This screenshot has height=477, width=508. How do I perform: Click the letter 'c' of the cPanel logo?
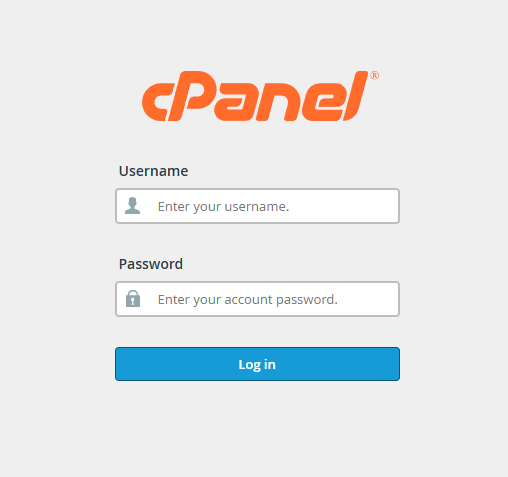tap(156, 102)
